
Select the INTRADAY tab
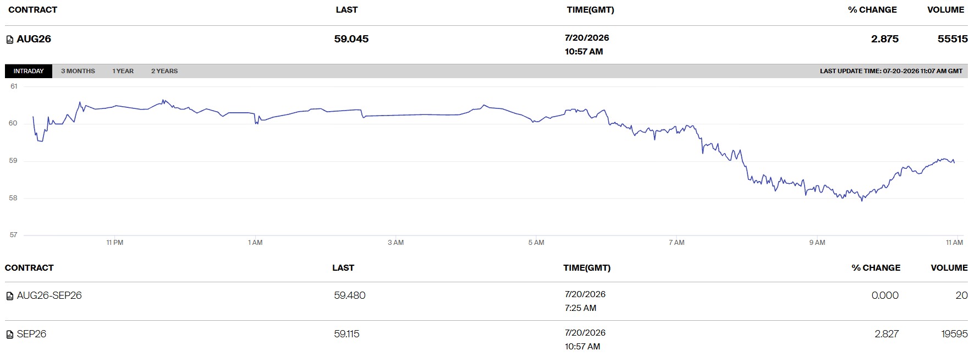tap(29, 71)
